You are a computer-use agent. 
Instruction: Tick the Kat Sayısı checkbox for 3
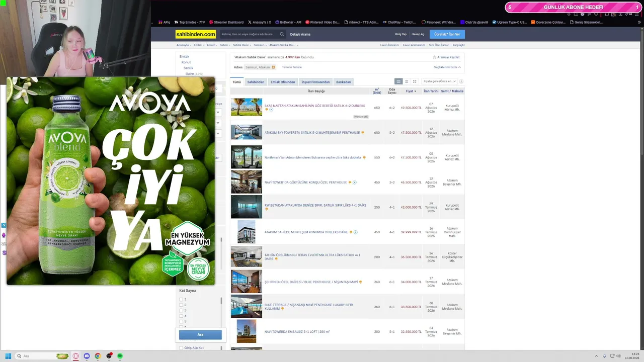(x=181, y=310)
